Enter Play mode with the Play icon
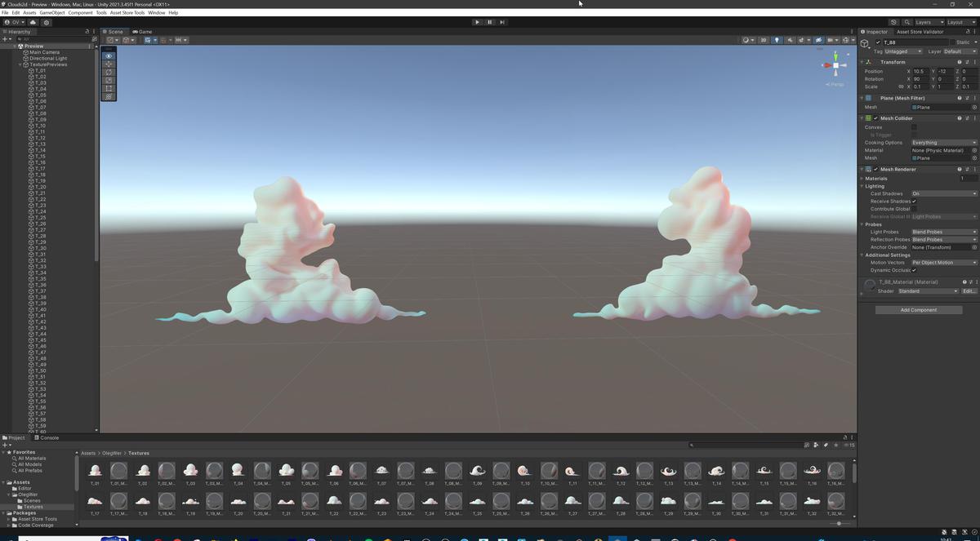 pyautogui.click(x=477, y=22)
